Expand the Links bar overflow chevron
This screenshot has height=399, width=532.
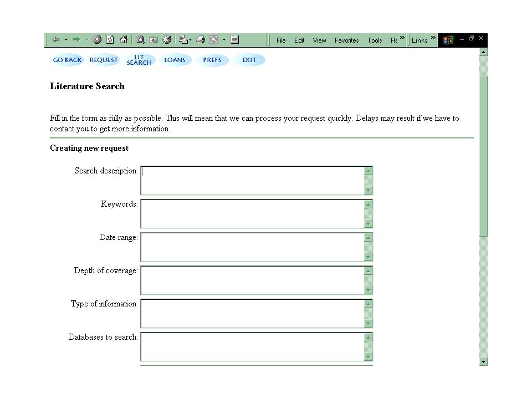click(x=433, y=37)
